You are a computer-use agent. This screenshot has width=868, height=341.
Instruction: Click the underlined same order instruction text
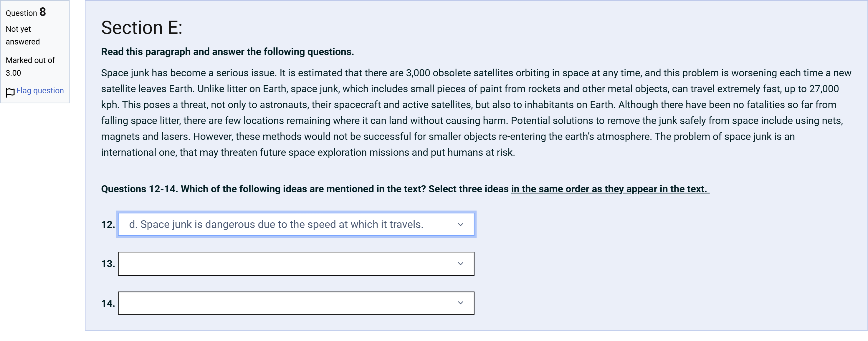click(610, 189)
